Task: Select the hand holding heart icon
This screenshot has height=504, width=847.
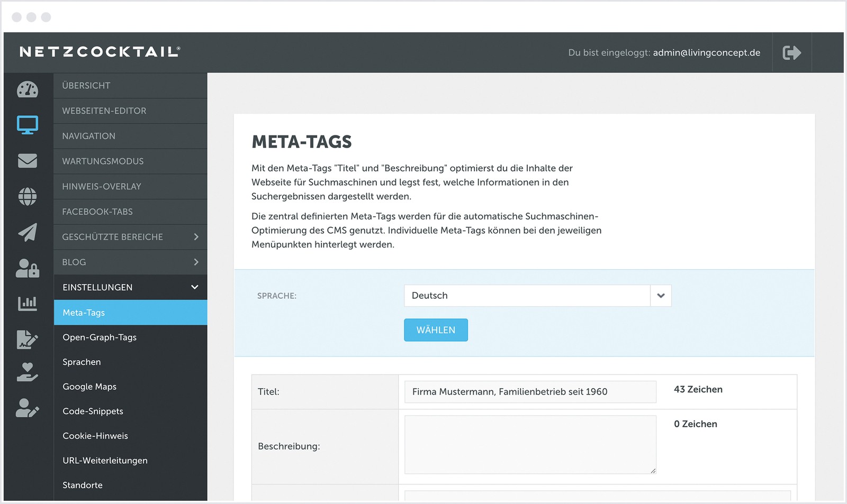Action: pyautogui.click(x=28, y=372)
